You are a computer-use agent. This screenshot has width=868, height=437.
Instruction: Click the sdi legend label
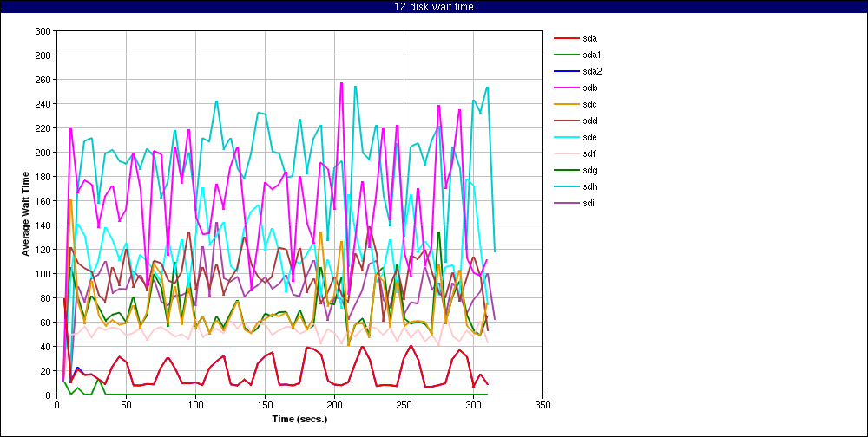click(589, 203)
